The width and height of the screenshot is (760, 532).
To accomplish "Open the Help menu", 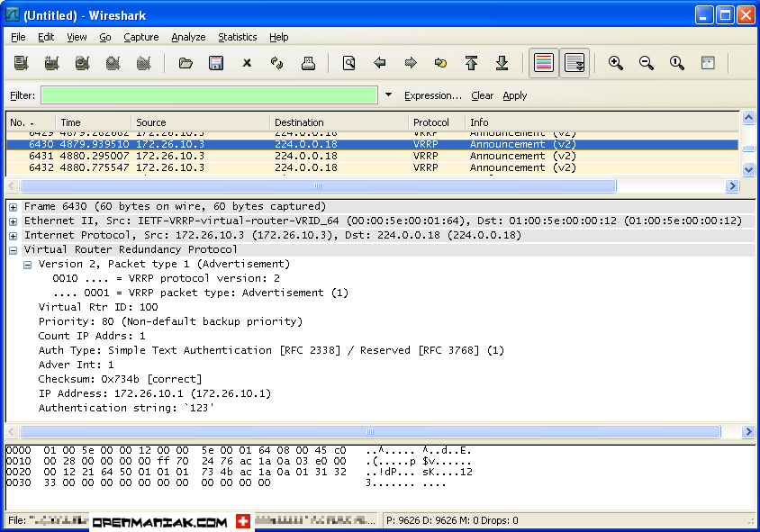I will pos(279,37).
